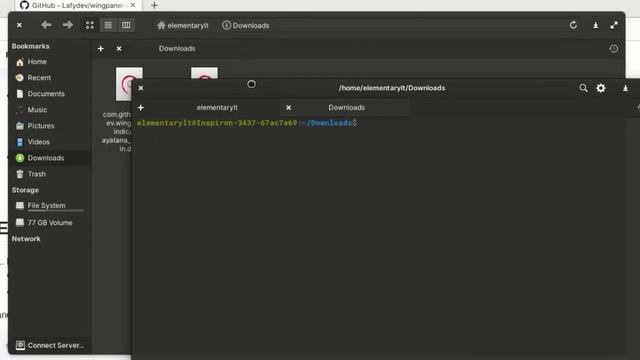Image resolution: width=640 pixels, height=360 pixels.
Task: Add new tab in Files window
Action: point(100,49)
